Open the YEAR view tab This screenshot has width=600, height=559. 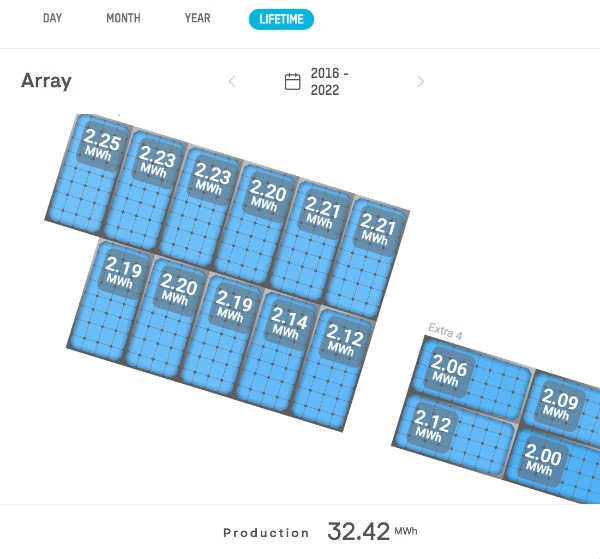pyautogui.click(x=197, y=18)
